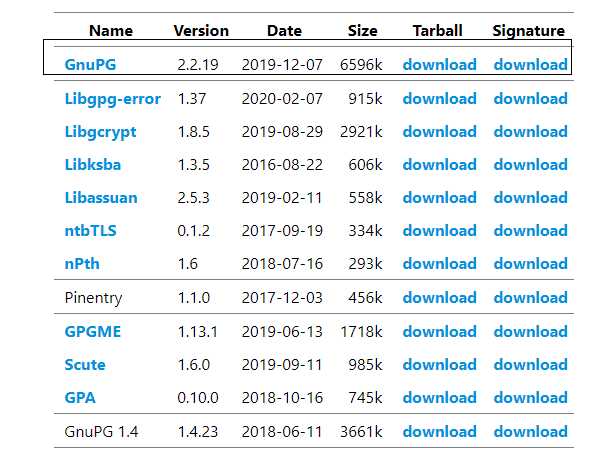Viewport: 606px width, 450px height.
Task: Open the Libgcrypt name link
Action: (100, 132)
